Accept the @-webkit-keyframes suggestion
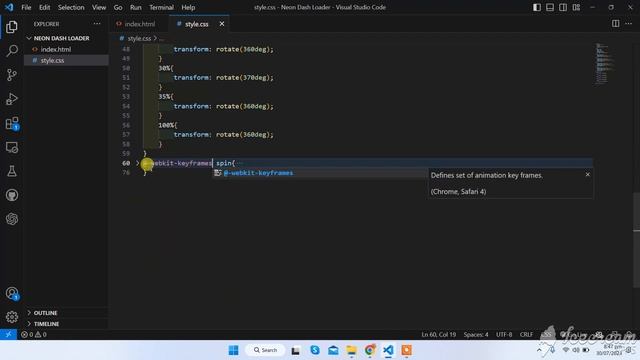This screenshot has width=640, height=360. [x=258, y=173]
